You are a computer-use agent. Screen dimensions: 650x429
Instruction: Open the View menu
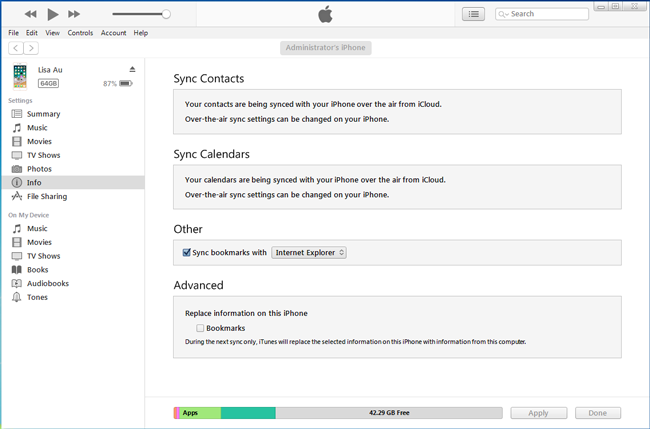coord(52,33)
